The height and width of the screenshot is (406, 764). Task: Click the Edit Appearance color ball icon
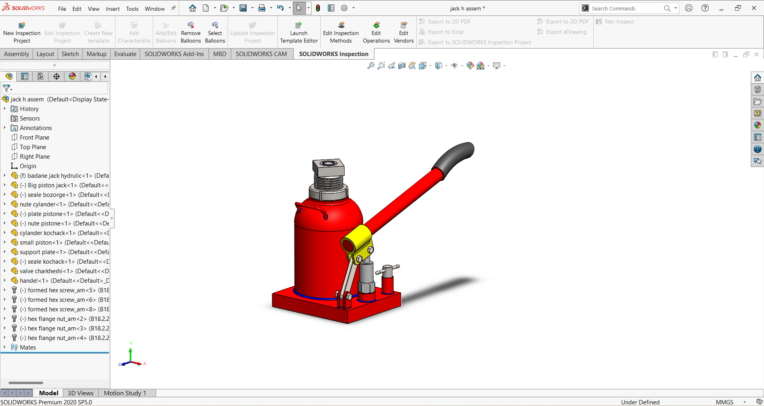[x=470, y=65]
